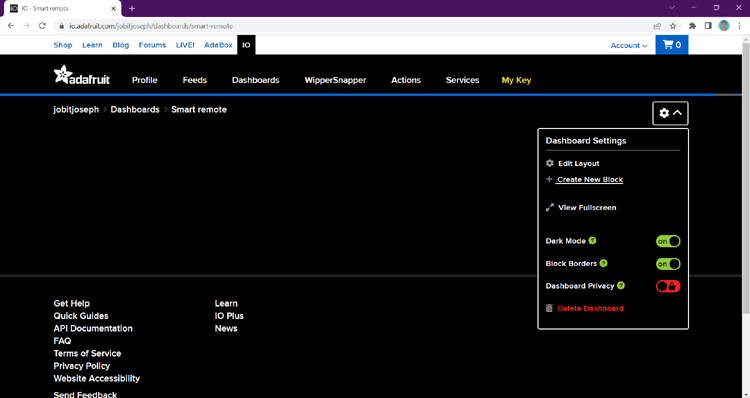
Task: Go to Dashboards in the nav bar
Action: 255,80
